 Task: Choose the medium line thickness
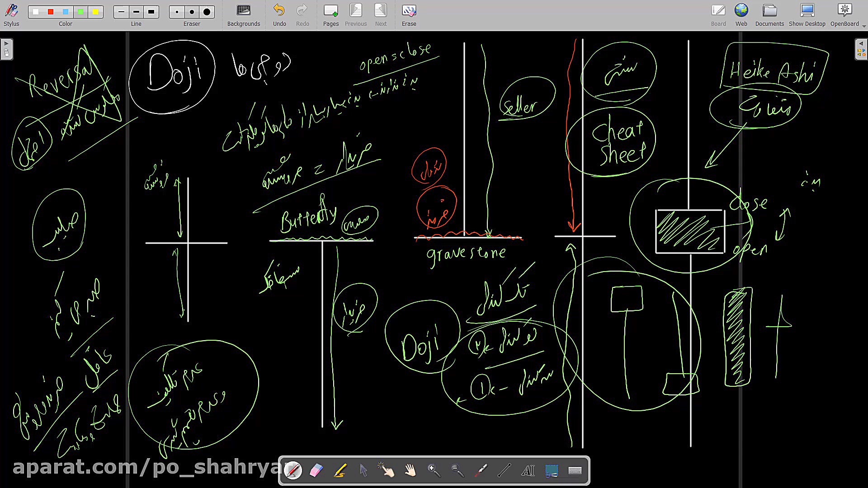[x=136, y=12]
